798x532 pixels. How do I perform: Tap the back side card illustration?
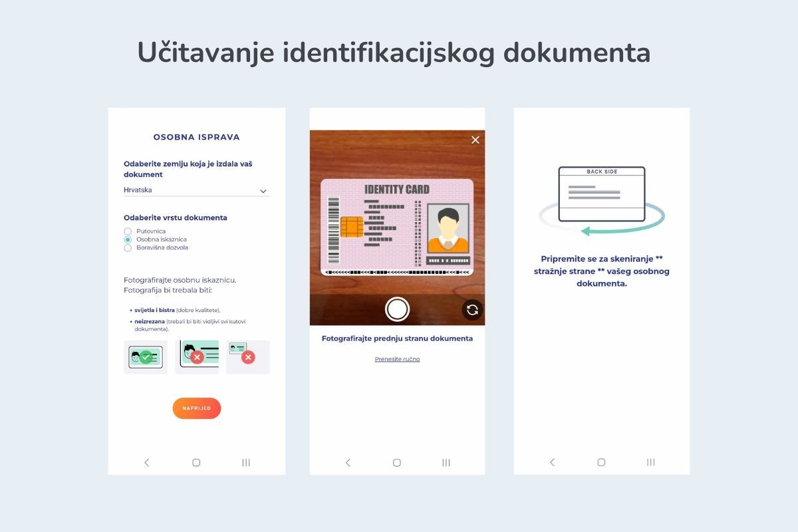[602, 194]
